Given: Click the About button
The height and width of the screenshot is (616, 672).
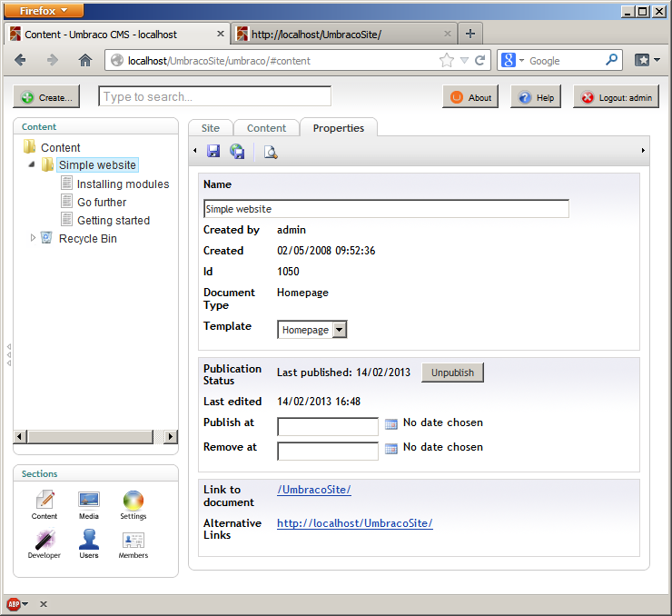Looking at the screenshot, I should click(x=470, y=97).
